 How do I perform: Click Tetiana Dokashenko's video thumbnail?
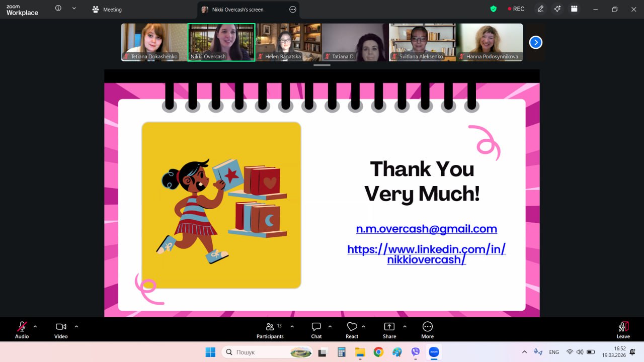tap(154, 42)
